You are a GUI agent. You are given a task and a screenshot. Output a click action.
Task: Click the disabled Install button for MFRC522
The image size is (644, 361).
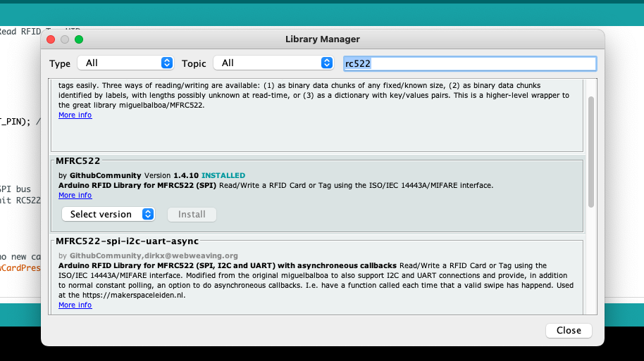click(192, 214)
